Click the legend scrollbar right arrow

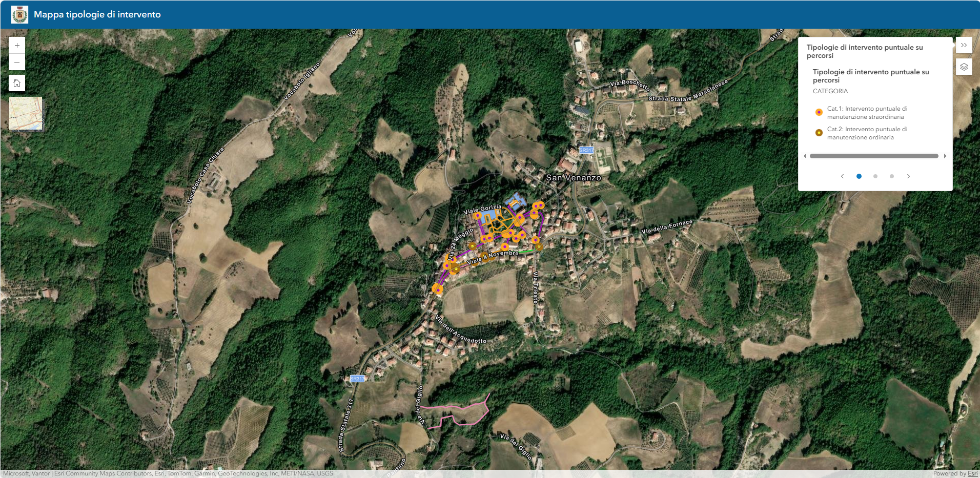pos(945,156)
